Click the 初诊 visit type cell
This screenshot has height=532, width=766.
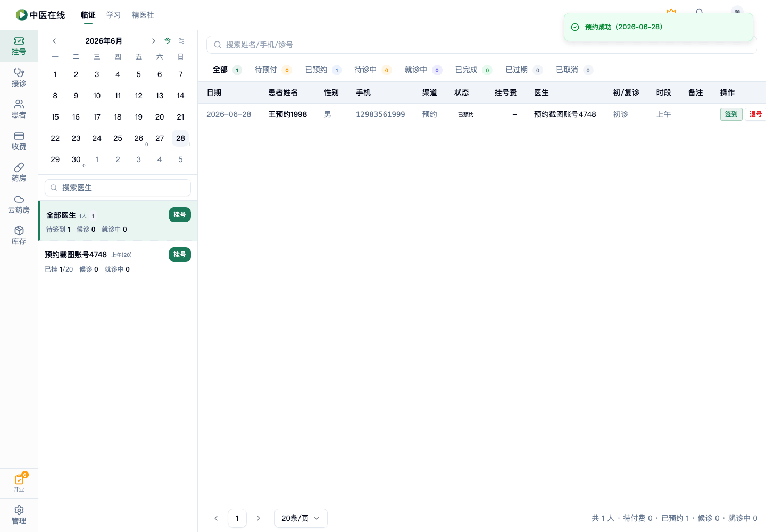(x=621, y=114)
